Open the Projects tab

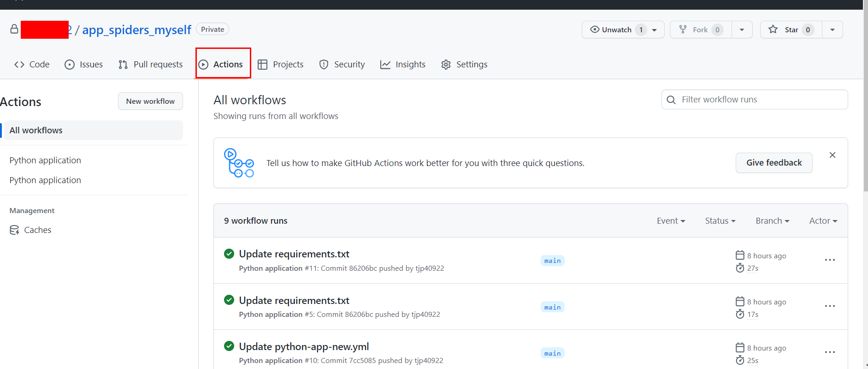281,65
